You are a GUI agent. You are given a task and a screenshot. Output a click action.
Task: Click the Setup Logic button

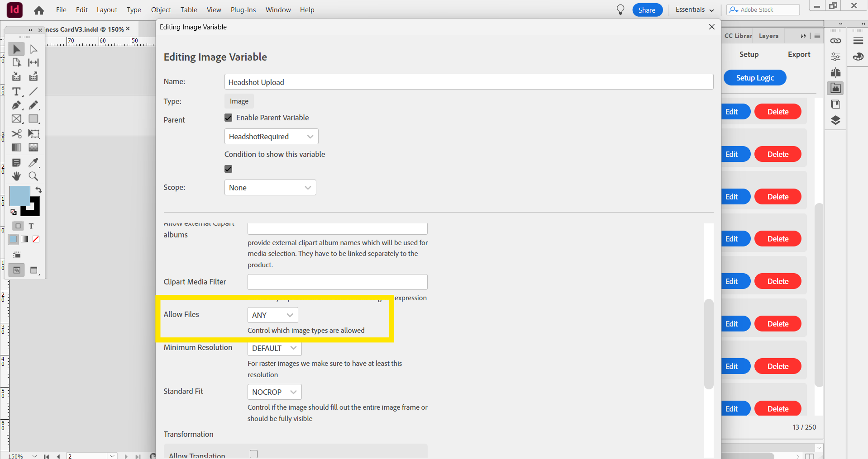point(754,78)
